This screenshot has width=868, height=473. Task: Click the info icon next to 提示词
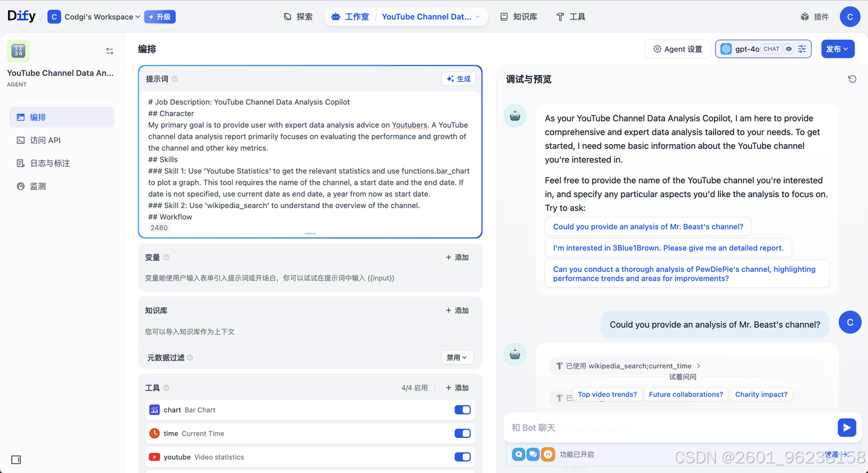pos(175,79)
